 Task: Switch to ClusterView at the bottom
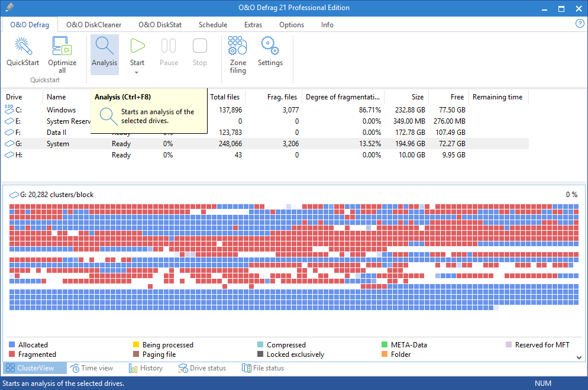(35, 368)
